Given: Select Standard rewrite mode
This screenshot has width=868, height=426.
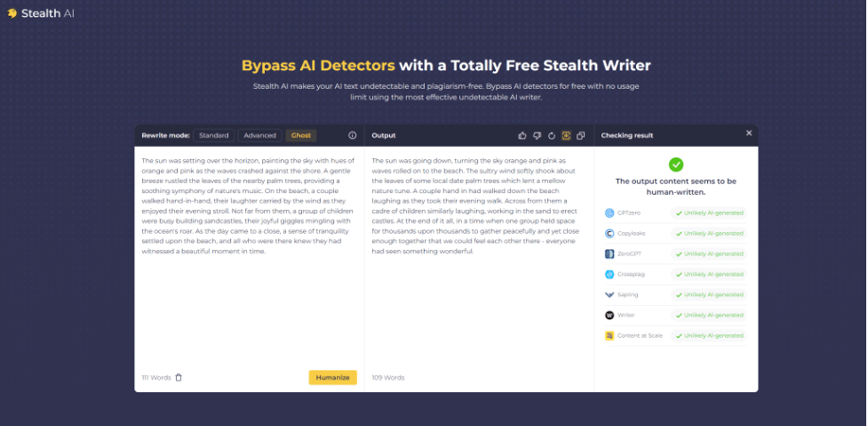Looking at the screenshot, I should (x=214, y=135).
